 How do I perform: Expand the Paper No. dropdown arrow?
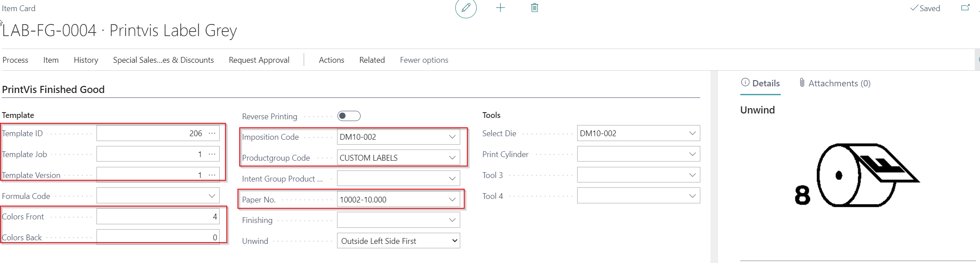[452, 199]
